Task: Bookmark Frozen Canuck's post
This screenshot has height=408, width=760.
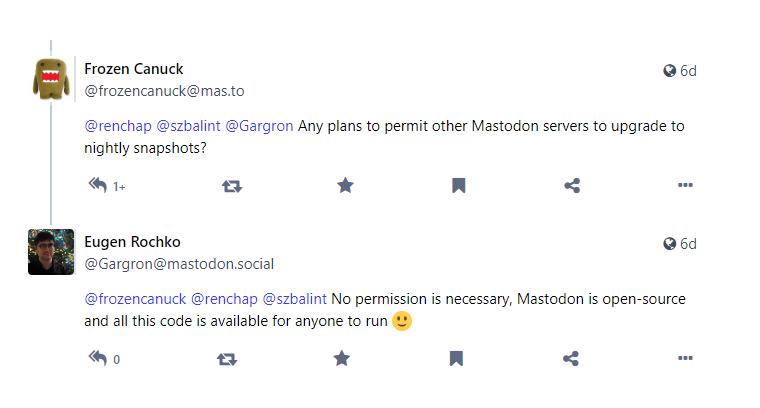Action: pos(459,186)
